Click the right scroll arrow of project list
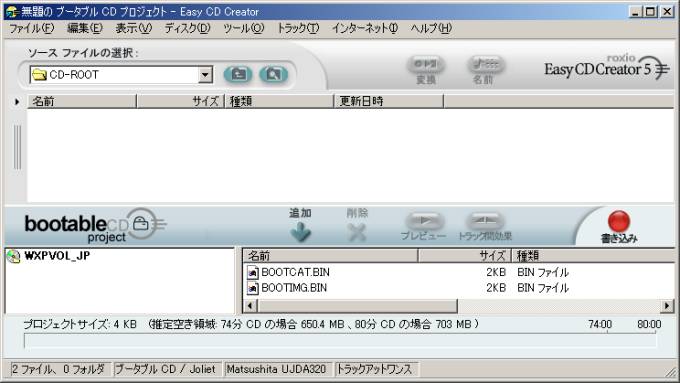The width and height of the screenshot is (680, 383). [667, 306]
